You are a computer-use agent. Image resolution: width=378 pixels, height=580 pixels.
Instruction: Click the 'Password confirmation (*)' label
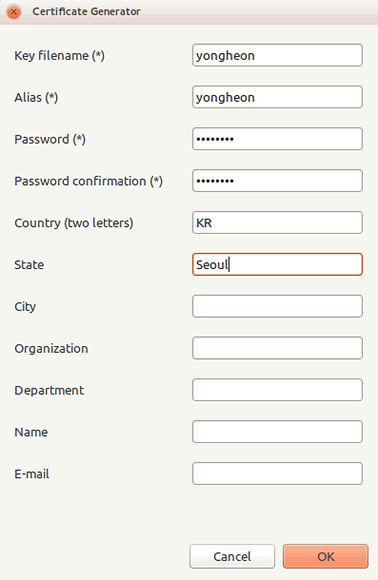[88, 181]
